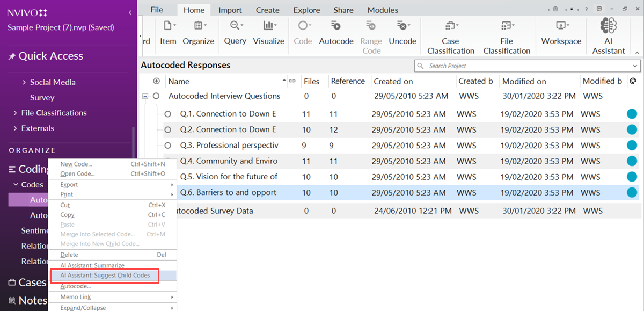Select AI Assistant: Summarize

(112, 266)
